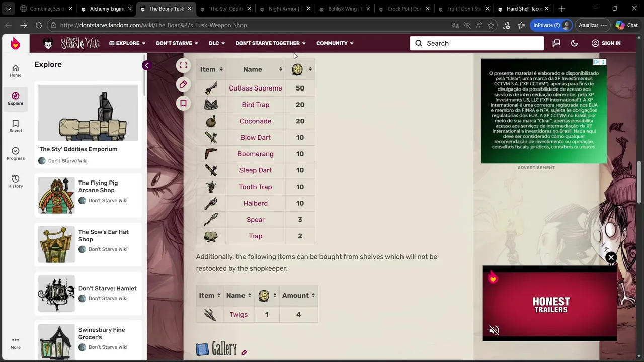The height and width of the screenshot is (362, 644).
Task: Open the Explore sidebar section
Action: click(15, 99)
